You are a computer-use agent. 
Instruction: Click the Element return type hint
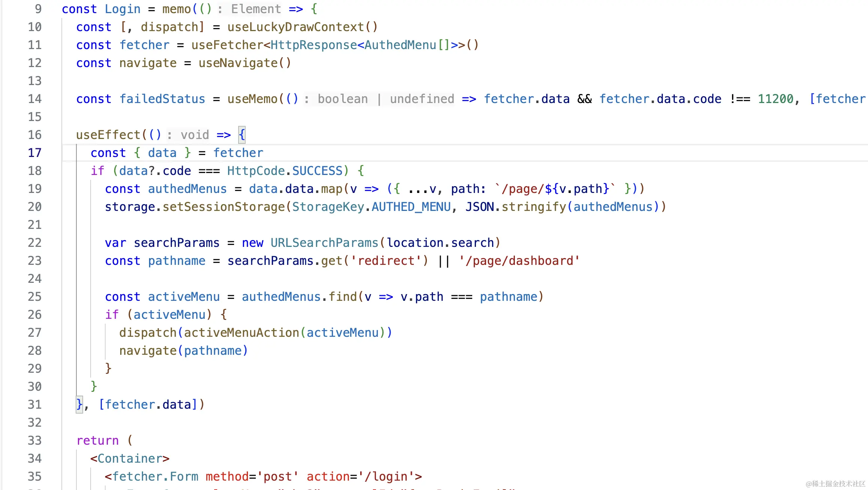(256, 9)
